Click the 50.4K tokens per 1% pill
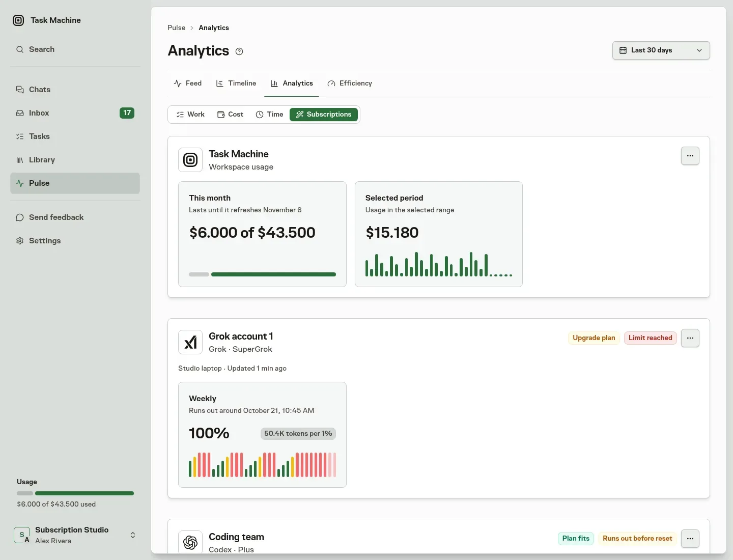The width and height of the screenshot is (733, 560). click(x=298, y=434)
